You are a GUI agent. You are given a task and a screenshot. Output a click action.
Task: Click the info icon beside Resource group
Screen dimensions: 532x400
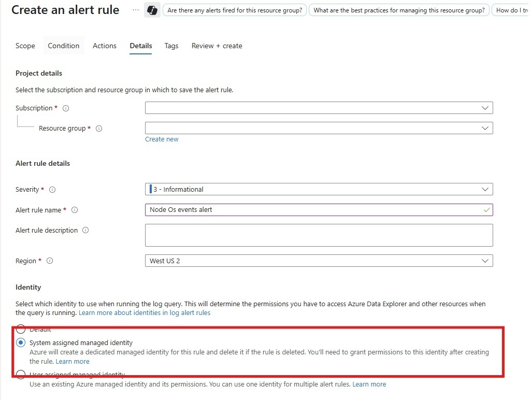(x=99, y=128)
